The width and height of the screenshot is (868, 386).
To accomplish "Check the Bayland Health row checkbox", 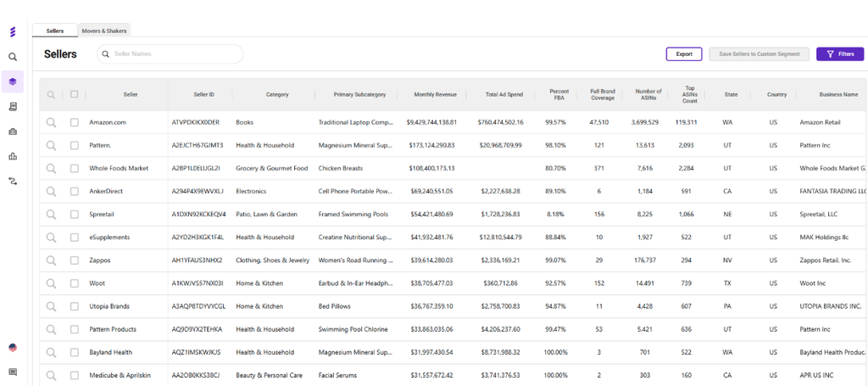I will point(75,352).
